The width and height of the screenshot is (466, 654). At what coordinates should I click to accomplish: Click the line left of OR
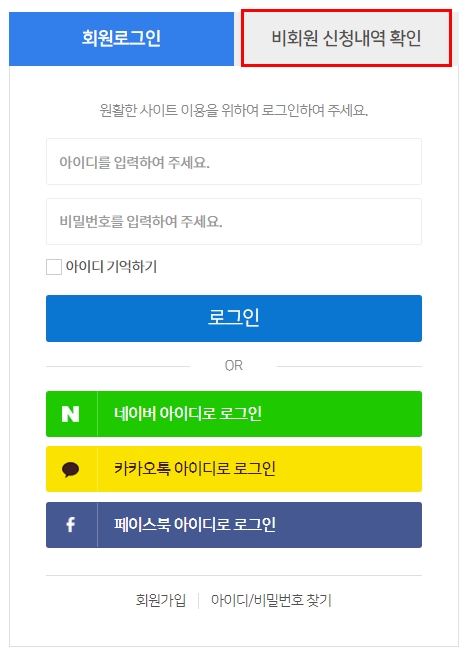(118, 367)
